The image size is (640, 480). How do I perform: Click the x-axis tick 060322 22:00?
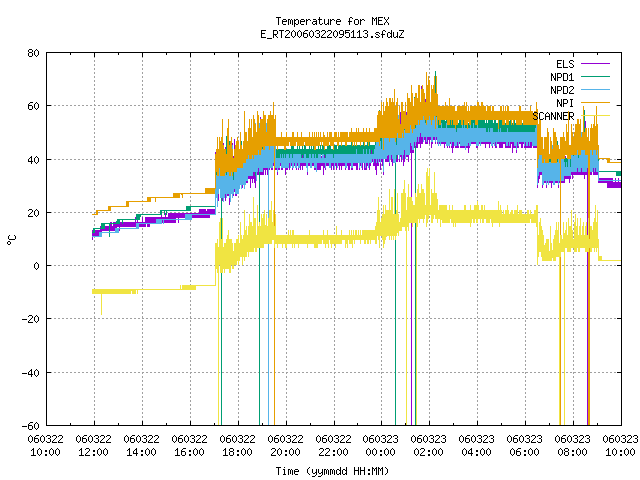point(333,445)
